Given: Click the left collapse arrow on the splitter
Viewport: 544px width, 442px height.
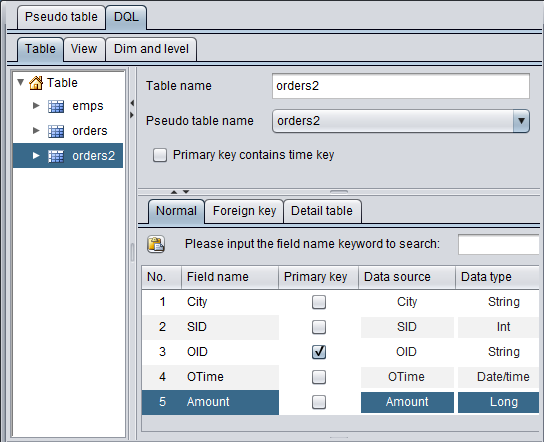Looking at the screenshot, I should click(x=132, y=103).
